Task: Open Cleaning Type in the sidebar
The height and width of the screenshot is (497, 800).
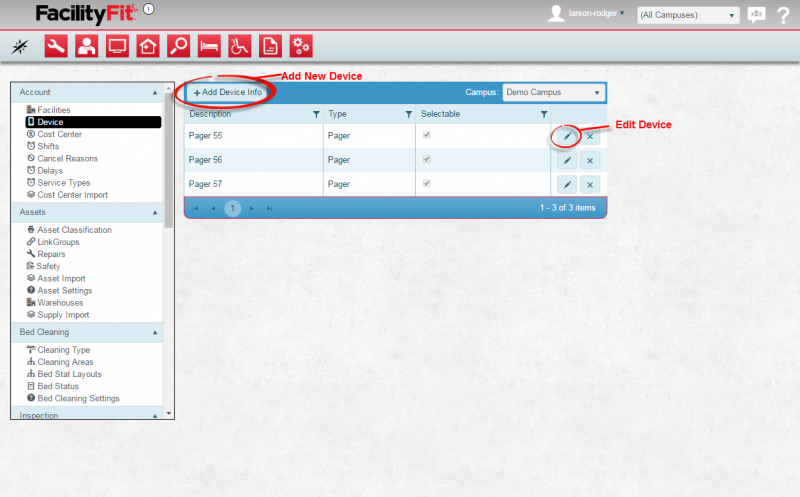Action: (58, 350)
